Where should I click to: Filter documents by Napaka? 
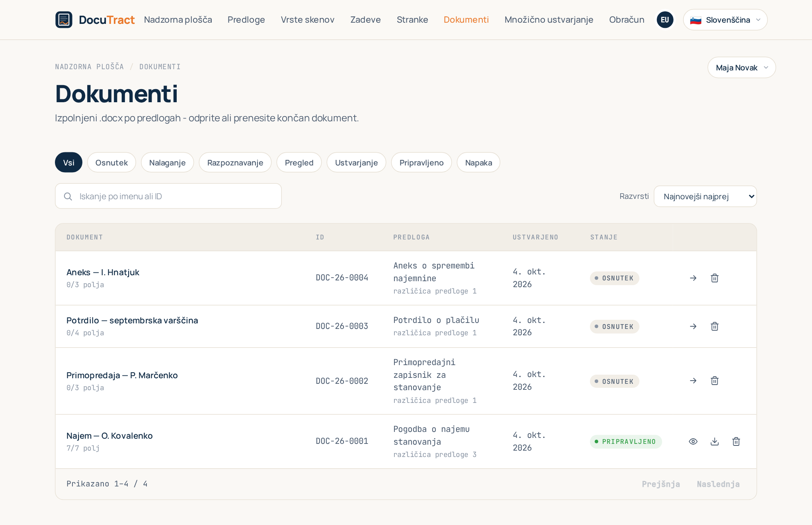[x=478, y=162]
